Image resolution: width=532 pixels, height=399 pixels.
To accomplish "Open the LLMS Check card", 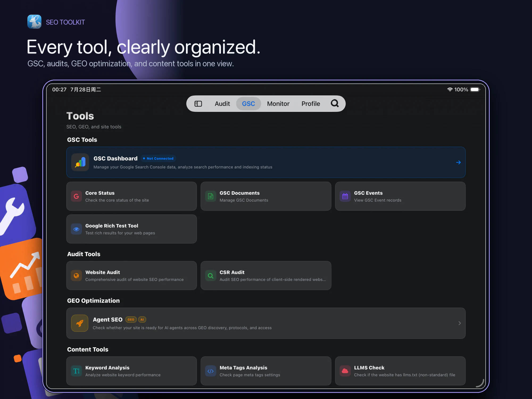I will [x=400, y=371].
